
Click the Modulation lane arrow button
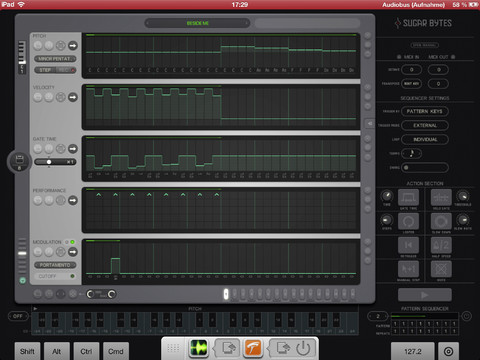pos(73,252)
